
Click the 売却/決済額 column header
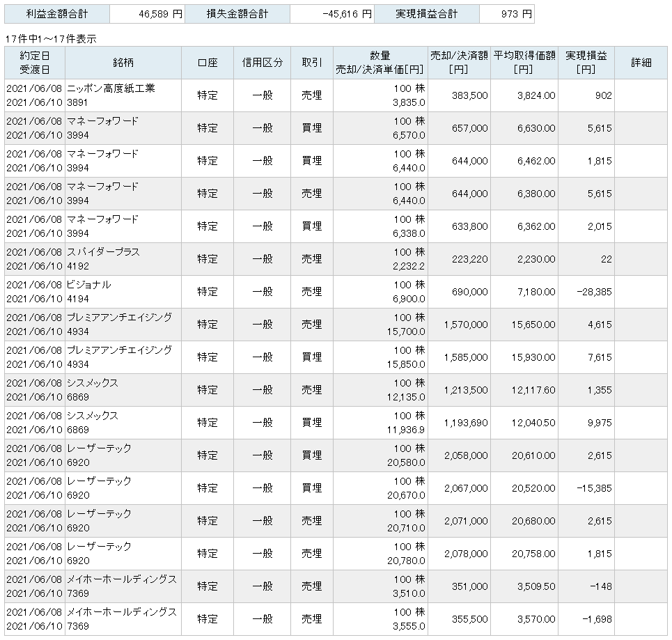pyautogui.click(x=459, y=63)
